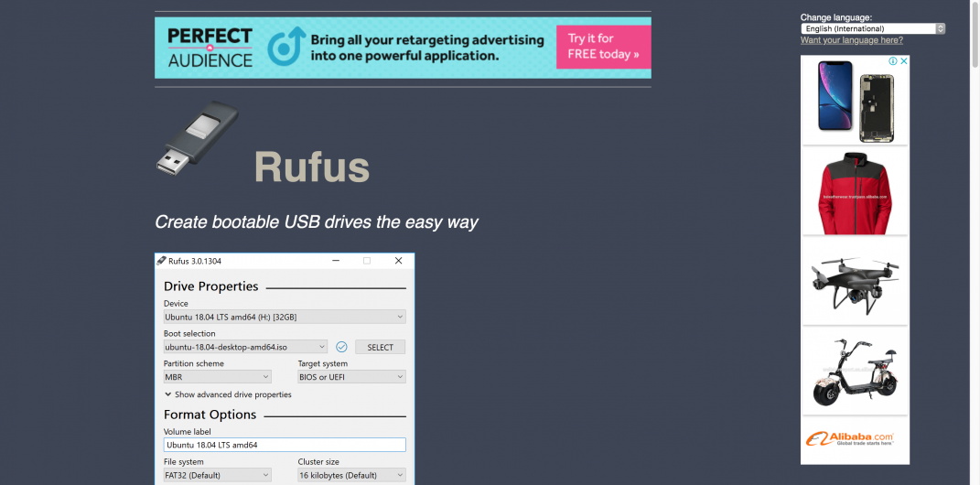Close the sidebar ad with the X icon
Viewport: 980px width, 485px height.
coord(904,60)
